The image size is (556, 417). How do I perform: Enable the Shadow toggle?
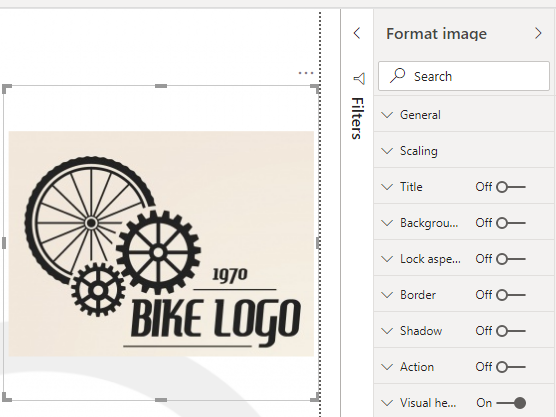[x=511, y=331]
